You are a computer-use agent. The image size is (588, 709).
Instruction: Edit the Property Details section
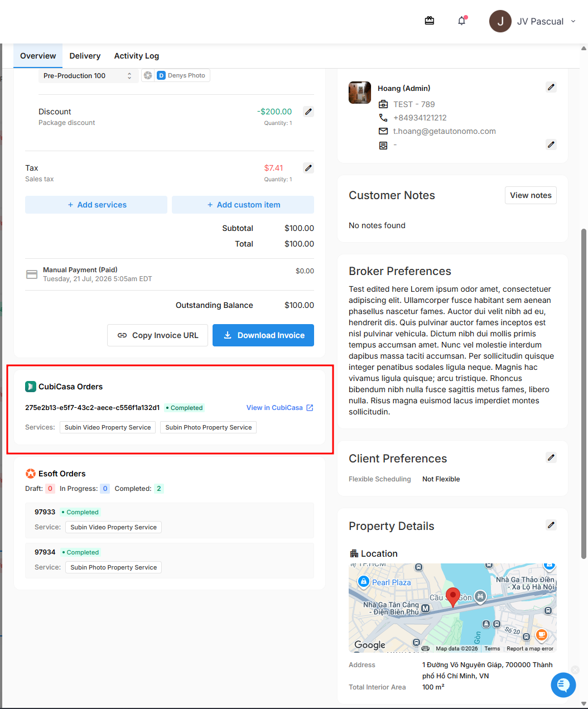551,525
